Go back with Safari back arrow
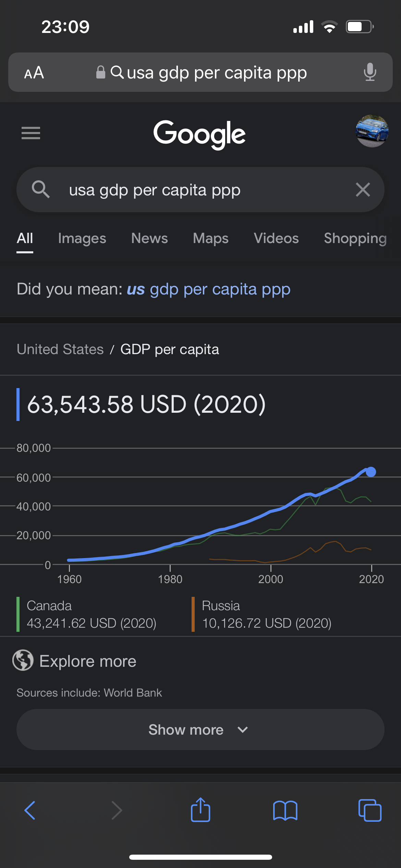The image size is (401, 868). coord(30,810)
